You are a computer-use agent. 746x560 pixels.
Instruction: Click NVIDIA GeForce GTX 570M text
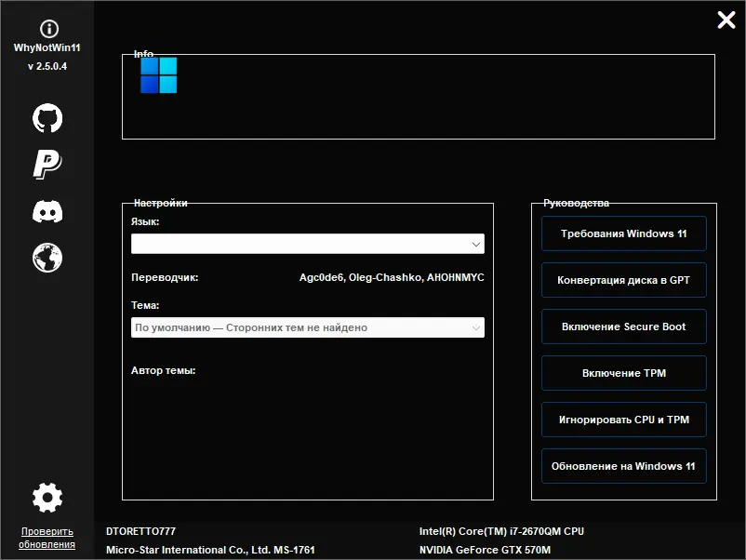coord(485,550)
